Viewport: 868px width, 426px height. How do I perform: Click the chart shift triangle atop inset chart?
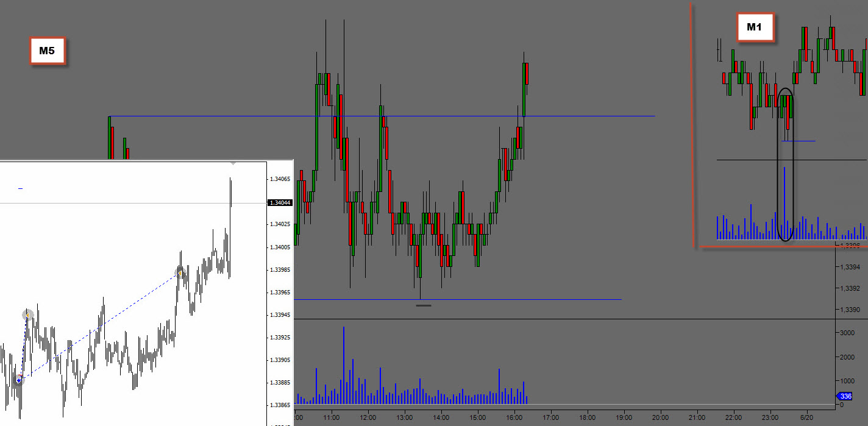point(233,163)
